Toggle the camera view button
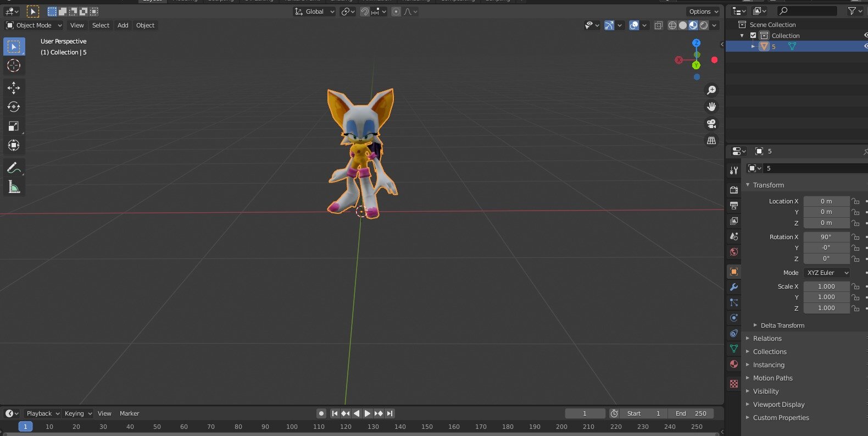 [x=711, y=124]
